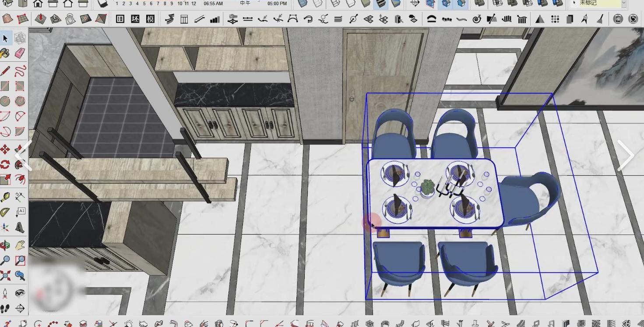Choose the 3D Text tool
Screen dimensions: 644x327
pyautogui.click(x=20, y=227)
